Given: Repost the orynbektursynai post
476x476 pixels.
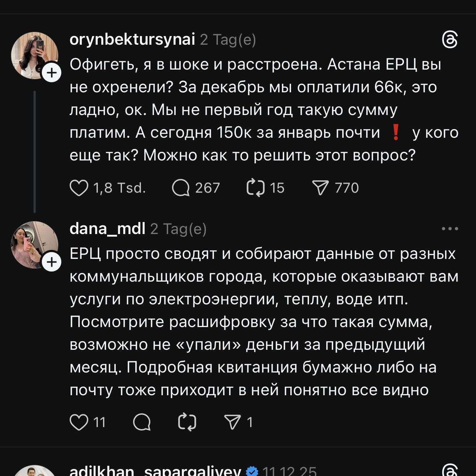Looking at the screenshot, I should pyautogui.click(x=256, y=188).
